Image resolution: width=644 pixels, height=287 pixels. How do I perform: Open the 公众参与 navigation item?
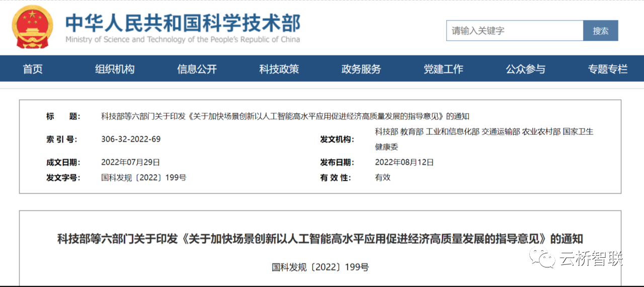(526, 69)
